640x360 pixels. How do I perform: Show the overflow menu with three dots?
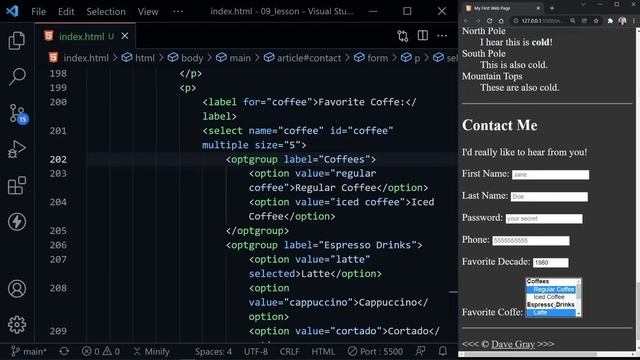click(178, 11)
